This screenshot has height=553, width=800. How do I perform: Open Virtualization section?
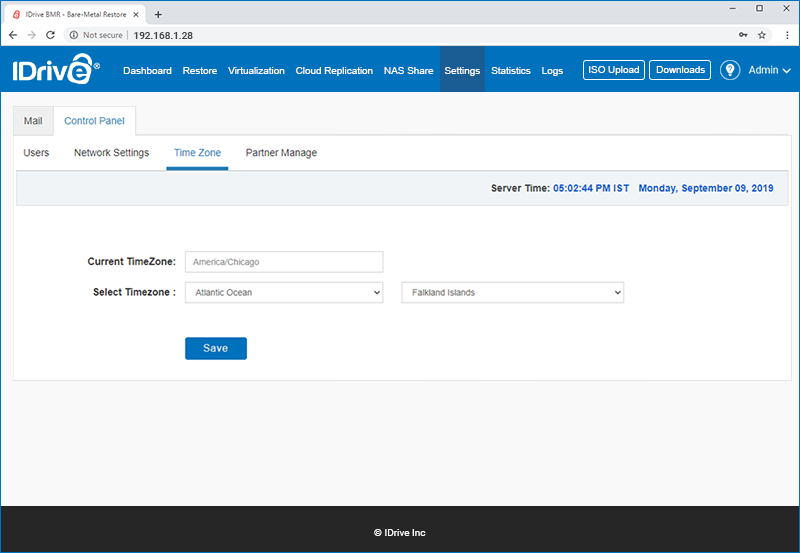[256, 70]
